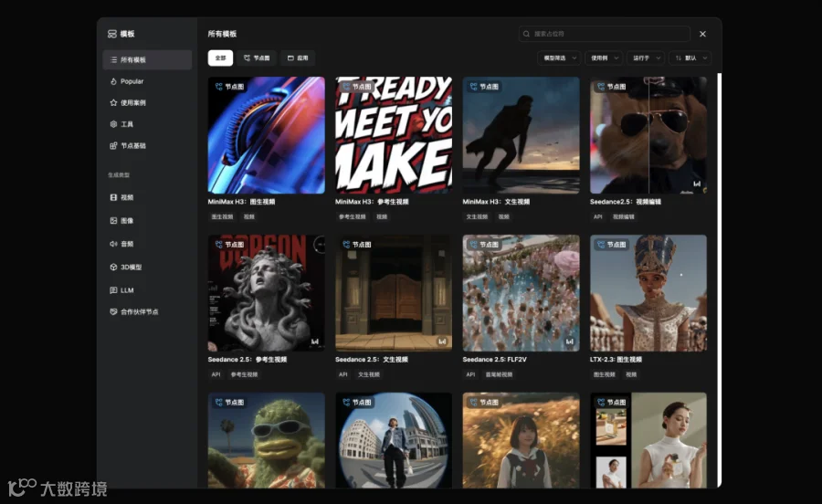
Task: Click the 3D模型 cube icon
Action: (113, 267)
